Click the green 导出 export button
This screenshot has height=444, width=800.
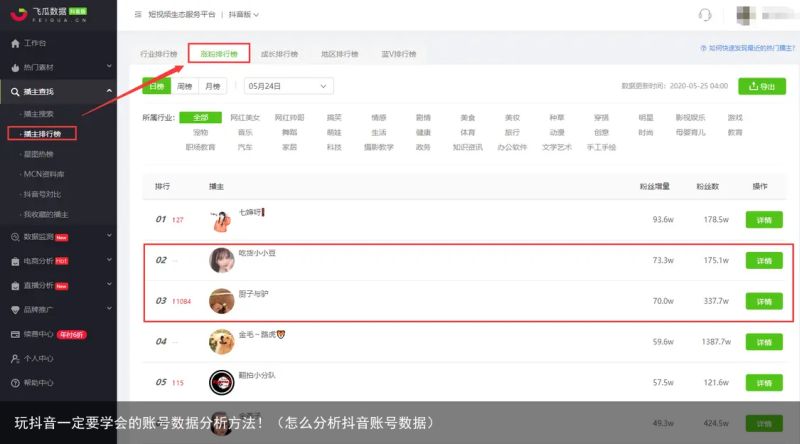point(762,86)
